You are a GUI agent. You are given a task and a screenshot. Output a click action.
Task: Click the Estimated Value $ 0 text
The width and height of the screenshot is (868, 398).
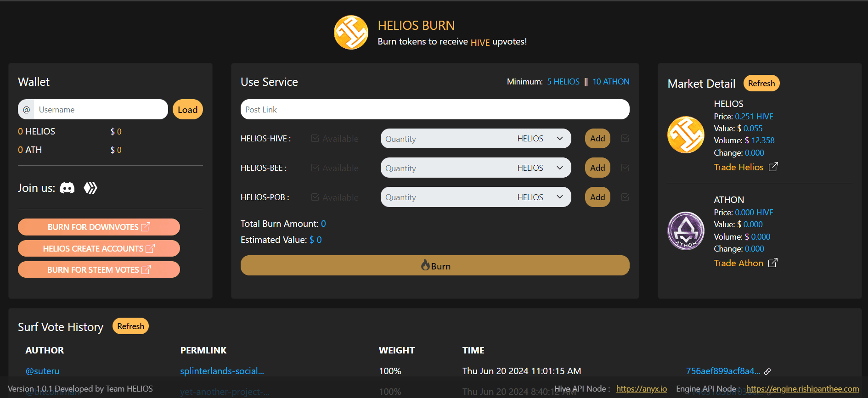tap(316, 240)
